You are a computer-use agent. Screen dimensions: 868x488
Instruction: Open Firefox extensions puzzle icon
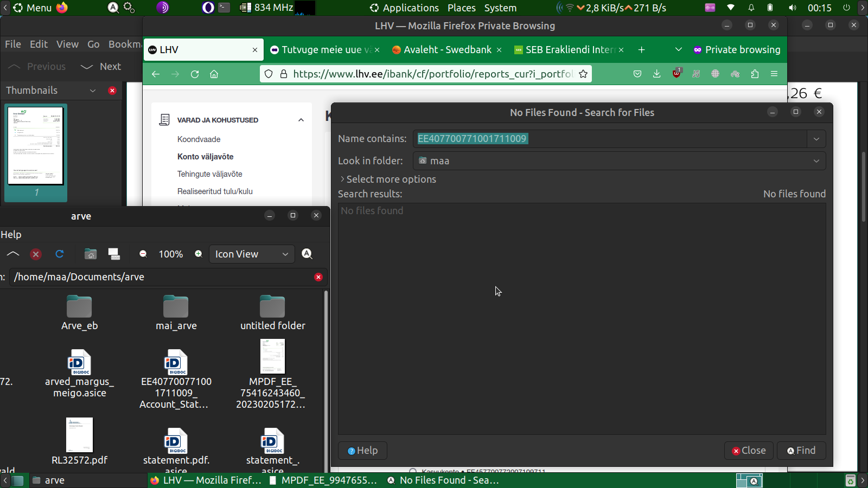tap(755, 74)
